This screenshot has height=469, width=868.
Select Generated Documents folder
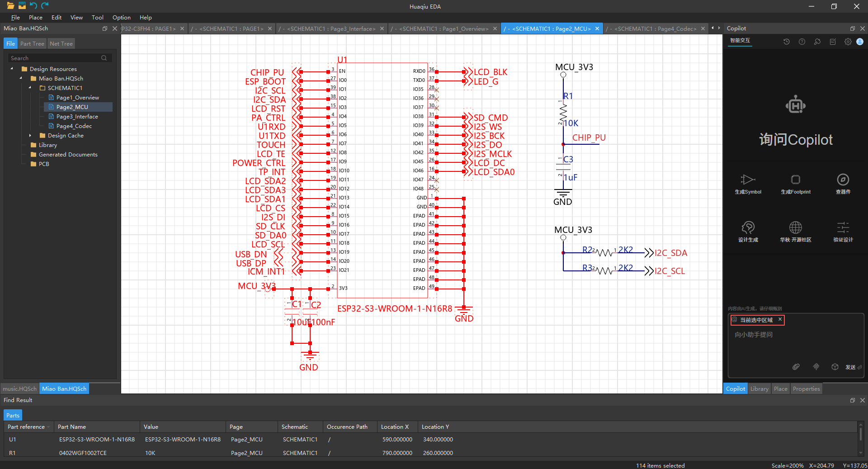click(x=68, y=154)
